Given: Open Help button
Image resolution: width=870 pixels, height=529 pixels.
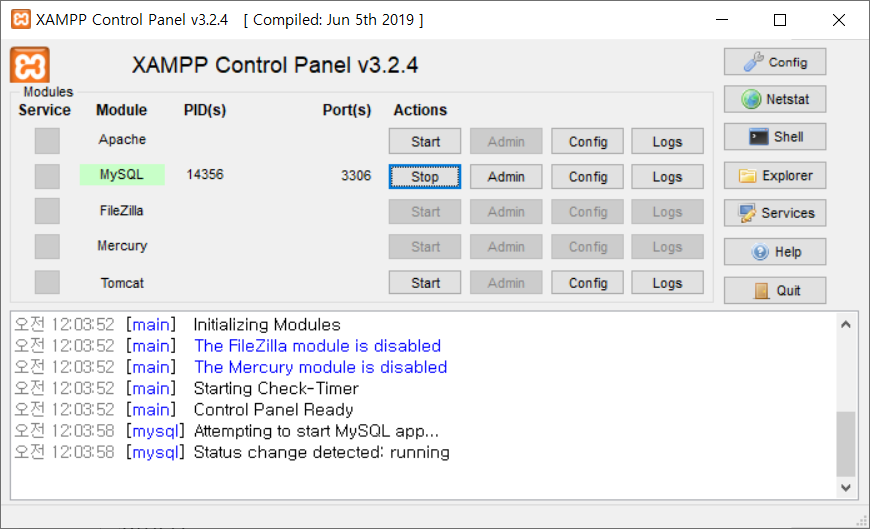Looking at the screenshot, I should click(x=775, y=251).
